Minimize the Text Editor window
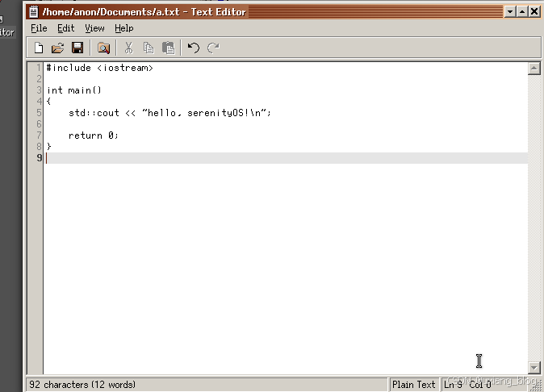Screen dimensions: 544x392 [x=509, y=12]
